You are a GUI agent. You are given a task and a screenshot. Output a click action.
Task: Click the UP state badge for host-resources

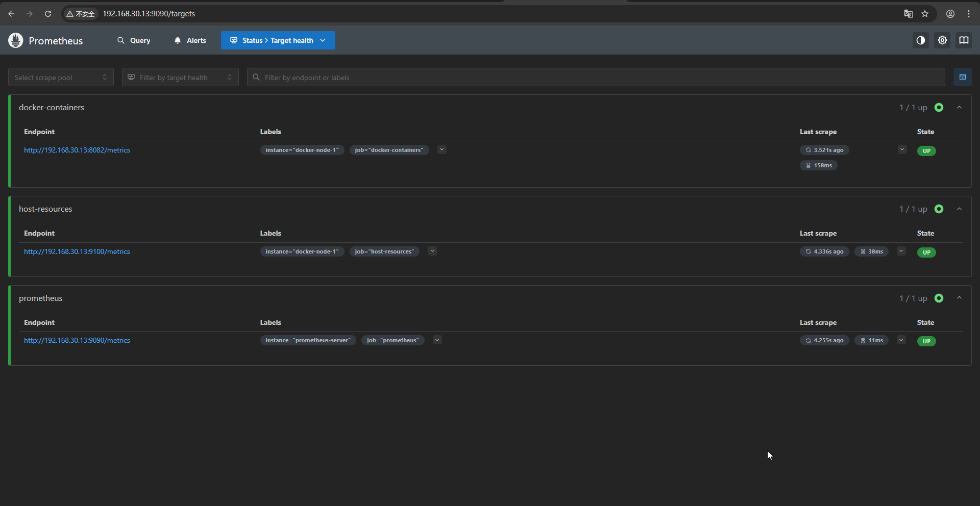[926, 252]
